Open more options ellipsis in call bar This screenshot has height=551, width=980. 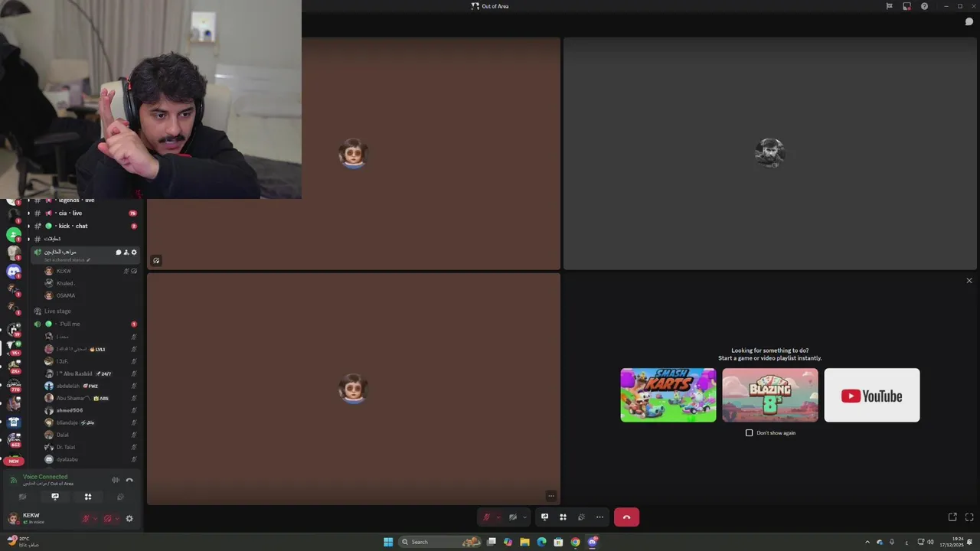tap(599, 517)
